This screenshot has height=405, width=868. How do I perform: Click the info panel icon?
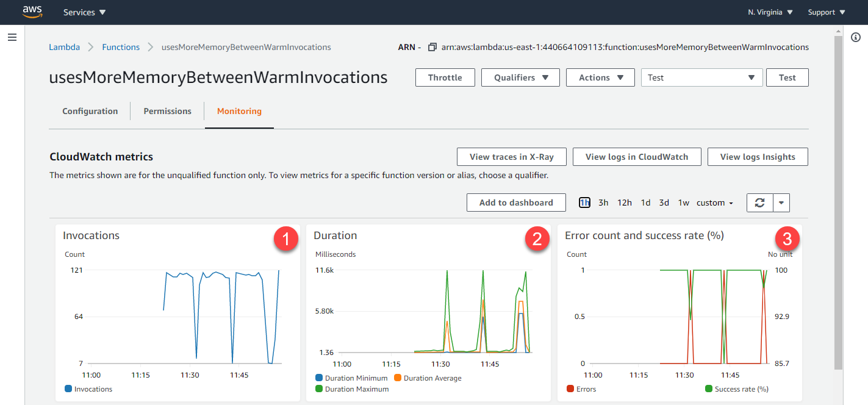855,38
